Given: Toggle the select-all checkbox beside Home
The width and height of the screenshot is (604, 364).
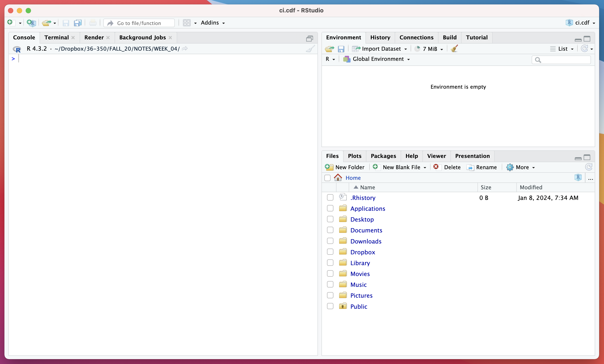Looking at the screenshot, I should click(327, 178).
